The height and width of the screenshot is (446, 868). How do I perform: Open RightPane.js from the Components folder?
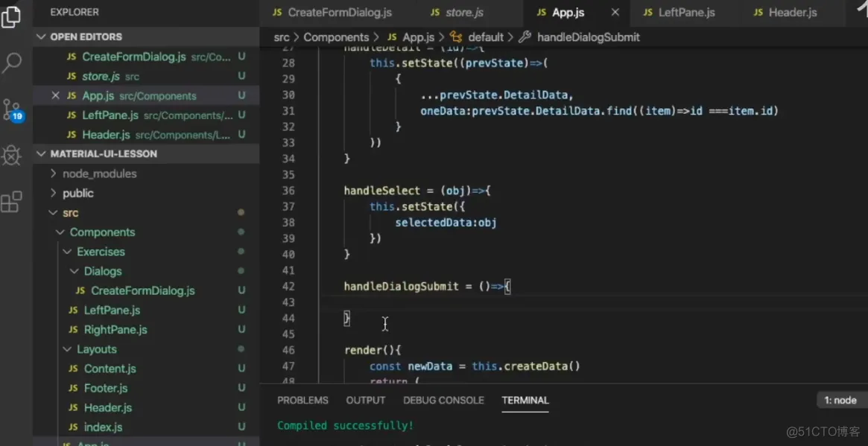pos(115,329)
